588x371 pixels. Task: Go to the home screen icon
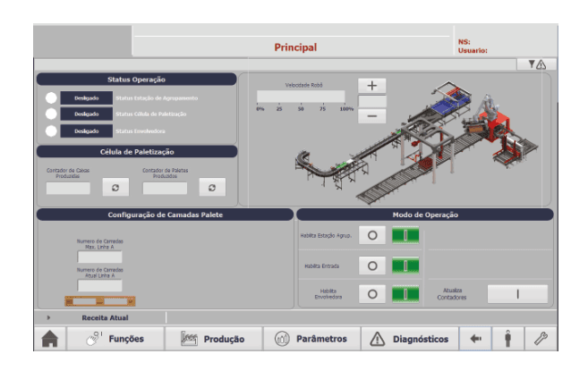coord(50,339)
